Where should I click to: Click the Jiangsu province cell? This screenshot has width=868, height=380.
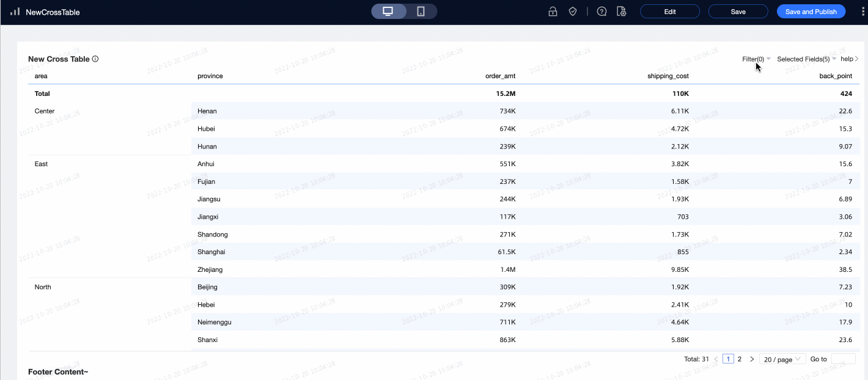pos(209,199)
